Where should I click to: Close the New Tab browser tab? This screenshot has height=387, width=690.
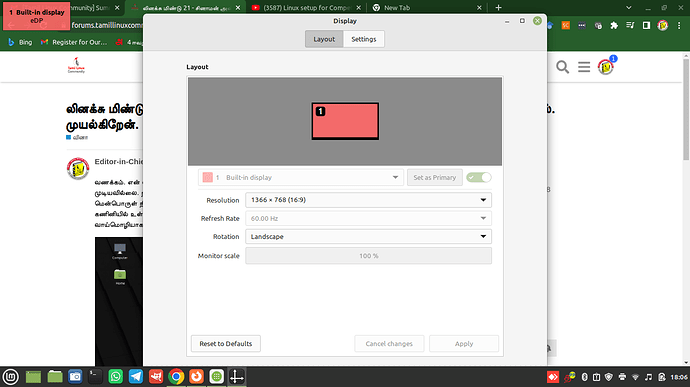point(479,7)
